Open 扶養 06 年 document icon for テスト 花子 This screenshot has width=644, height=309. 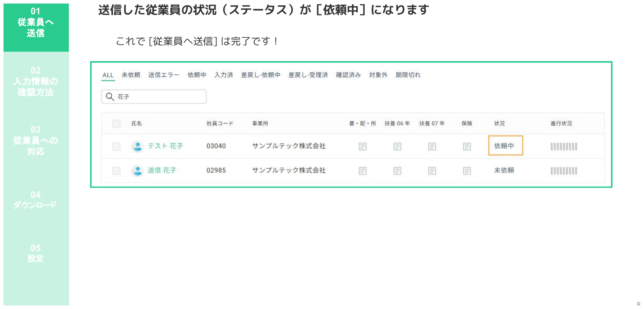click(397, 146)
